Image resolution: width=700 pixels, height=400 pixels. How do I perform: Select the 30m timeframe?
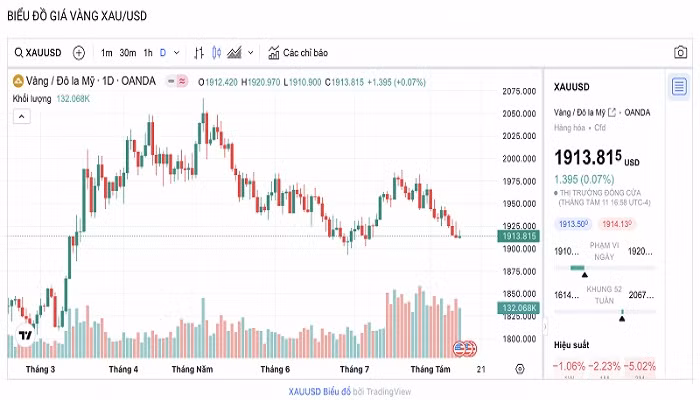[x=127, y=52]
